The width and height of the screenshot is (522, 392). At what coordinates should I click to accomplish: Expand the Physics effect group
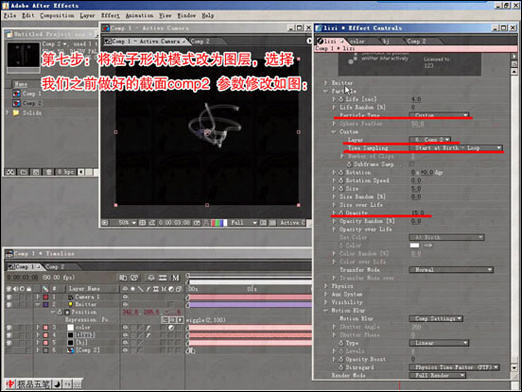coord(326,286)
